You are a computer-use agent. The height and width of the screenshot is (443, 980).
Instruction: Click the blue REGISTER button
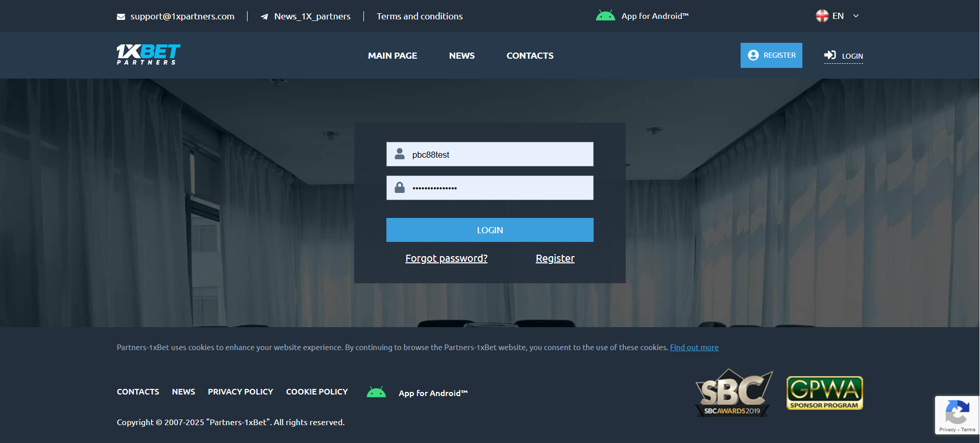771,55
